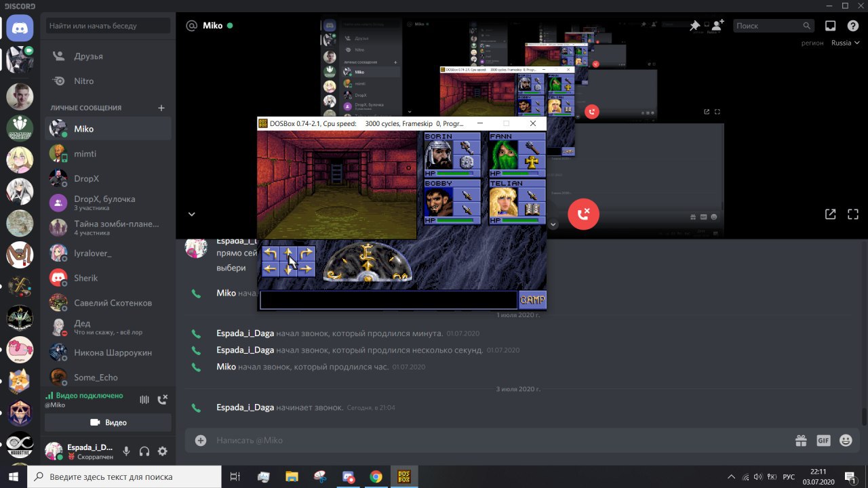Click Borin's green HP bar
The height and width of the screenshot is (488, 868).
pos(456,174)
